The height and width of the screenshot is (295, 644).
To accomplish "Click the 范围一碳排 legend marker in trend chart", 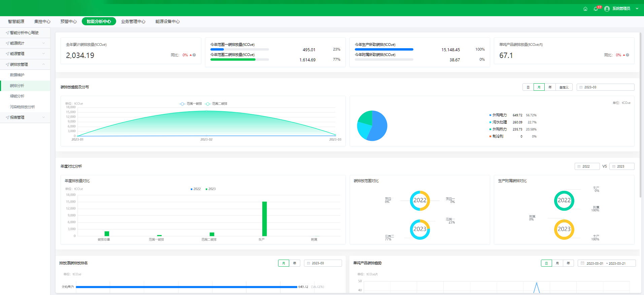I will pos(182,104).
